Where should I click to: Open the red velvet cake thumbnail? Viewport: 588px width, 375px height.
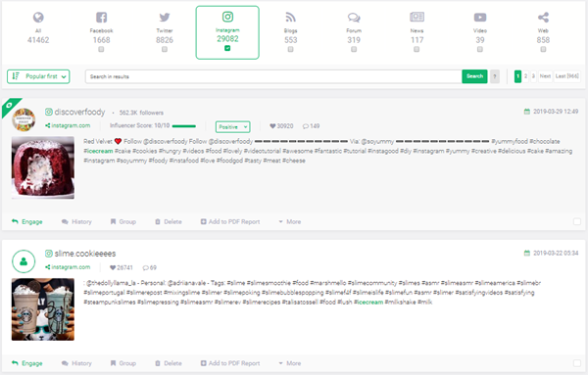[43, 167]
